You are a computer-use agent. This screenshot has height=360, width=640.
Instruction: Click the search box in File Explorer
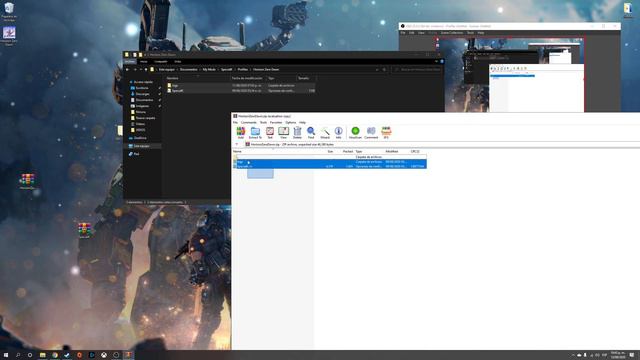[417, 70]
